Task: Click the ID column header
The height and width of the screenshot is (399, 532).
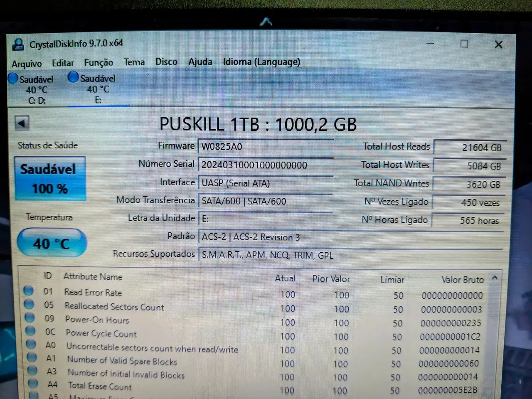Action: [x=48, y=276]
